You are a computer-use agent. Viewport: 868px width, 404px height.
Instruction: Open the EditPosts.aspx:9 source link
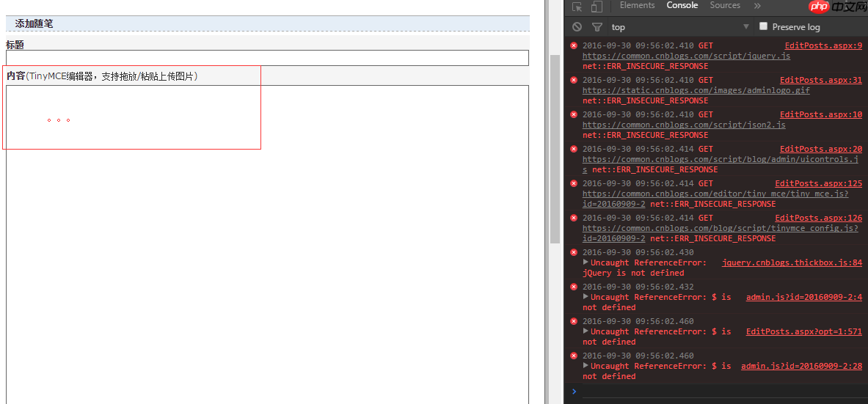(823, 46)
